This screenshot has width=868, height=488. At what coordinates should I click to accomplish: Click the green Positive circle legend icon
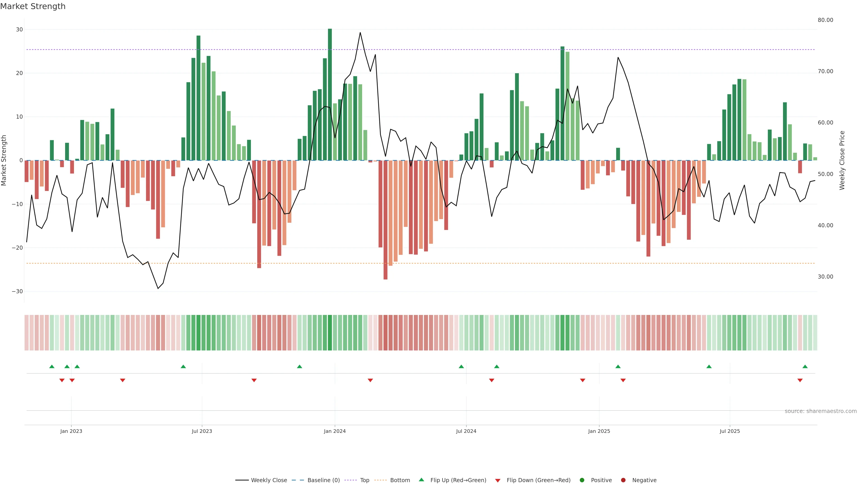click(582, 480)
